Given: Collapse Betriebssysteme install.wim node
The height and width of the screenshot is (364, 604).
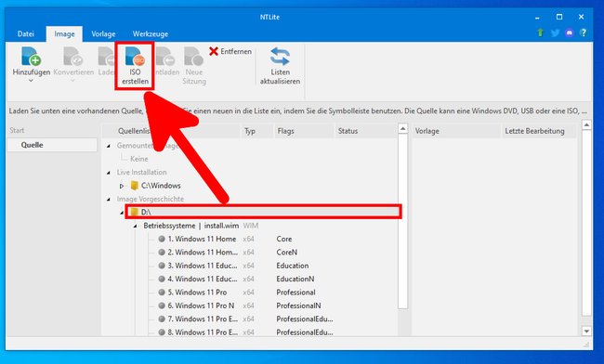Looking at the screenshot, I should coord(136,226).
